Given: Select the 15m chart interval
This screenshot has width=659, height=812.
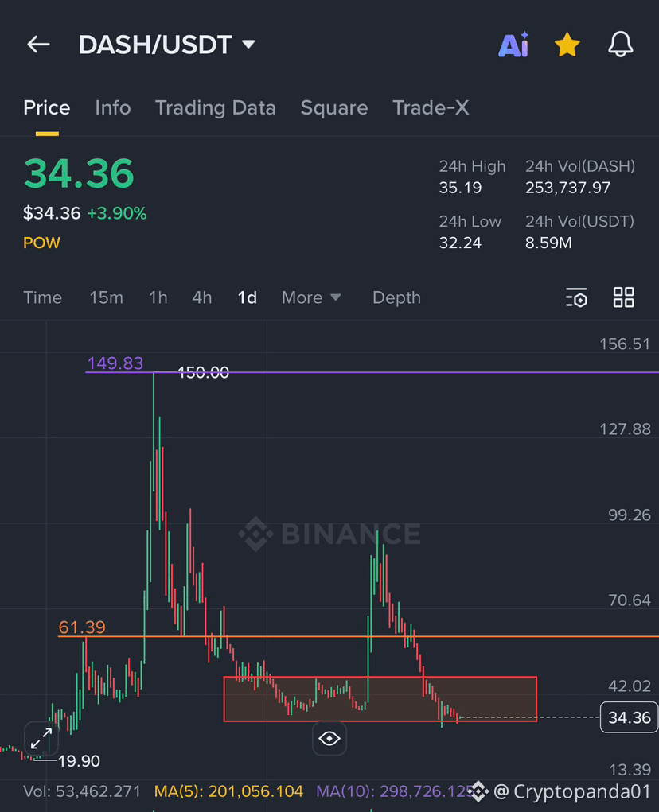Looking at the screenshot, I should click(106, 297).
